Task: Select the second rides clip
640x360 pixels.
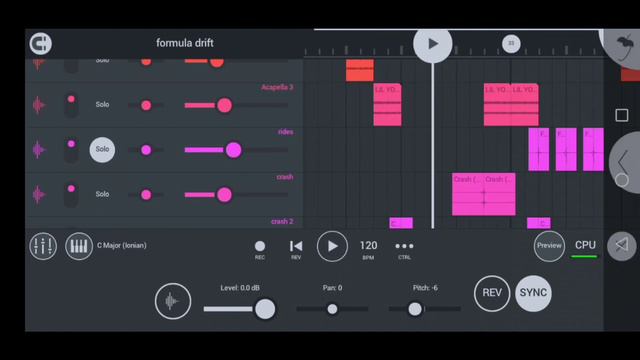Action: pos(566,149)
